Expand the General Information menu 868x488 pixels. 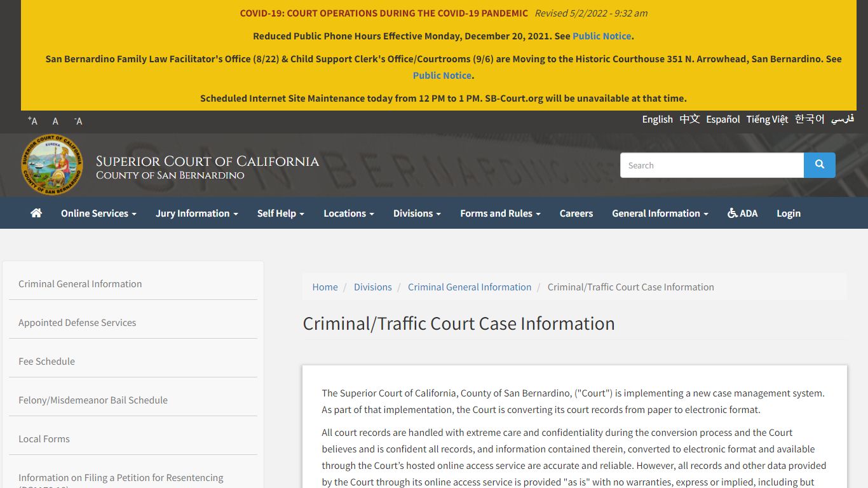[660, 213]
